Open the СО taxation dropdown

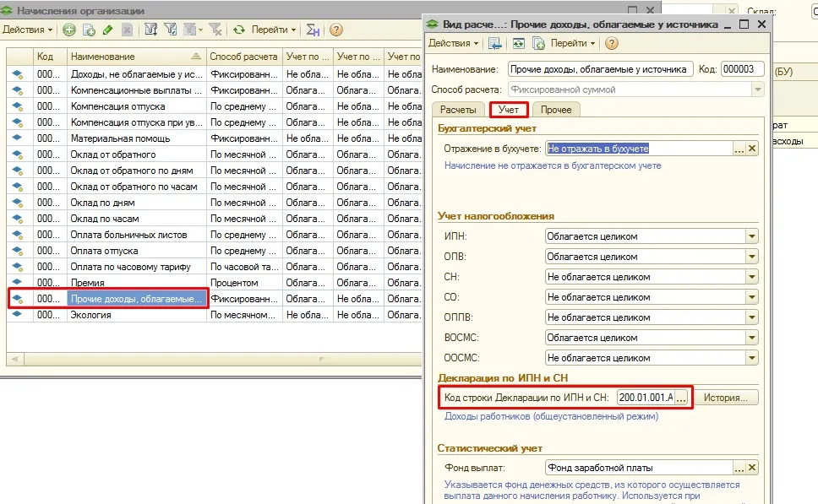[752, 297]
